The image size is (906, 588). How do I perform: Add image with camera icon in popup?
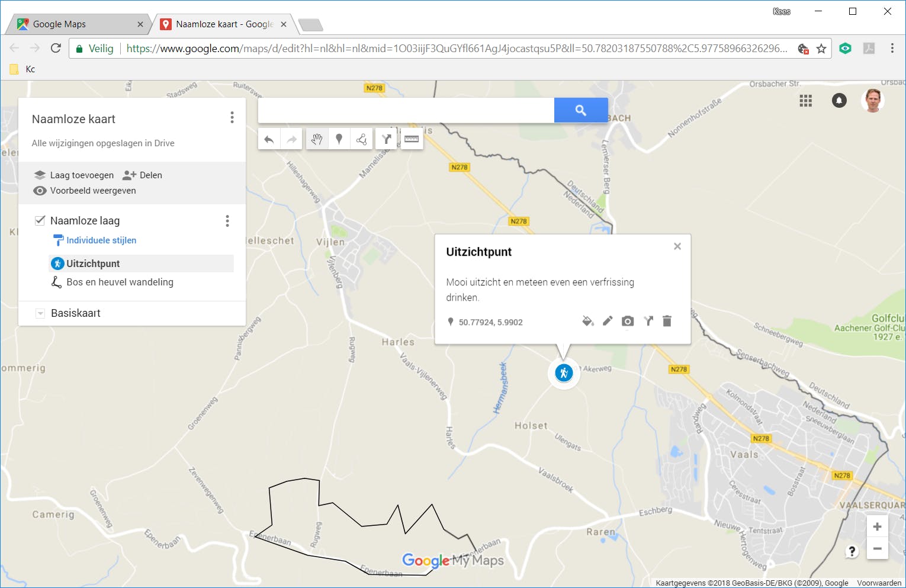[628, 321]
